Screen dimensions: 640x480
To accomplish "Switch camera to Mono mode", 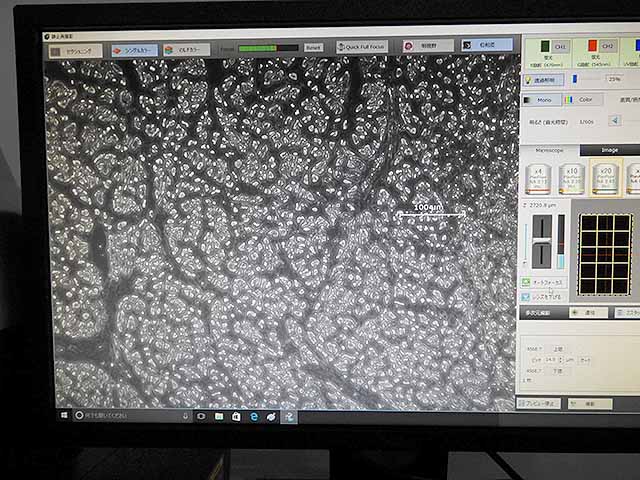I will pos(542,100).
